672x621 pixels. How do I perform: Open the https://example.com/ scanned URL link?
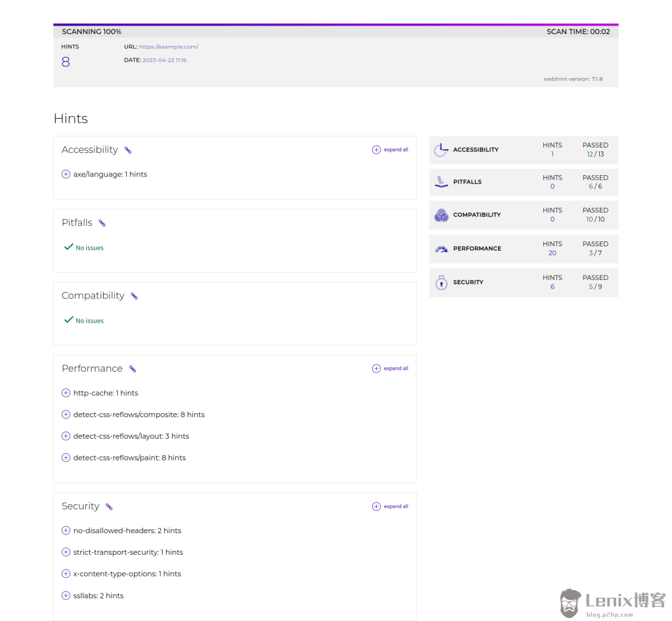point(170,47)
